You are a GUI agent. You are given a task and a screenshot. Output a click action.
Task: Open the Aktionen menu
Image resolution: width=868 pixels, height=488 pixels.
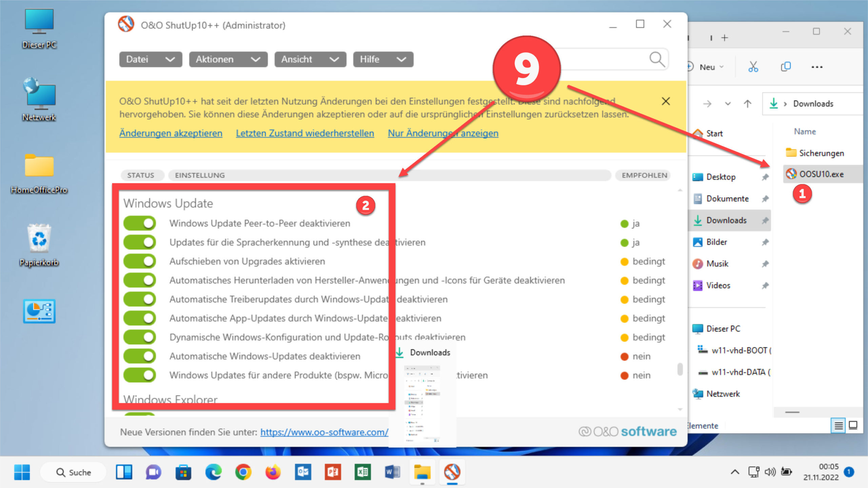click(228, 59)
